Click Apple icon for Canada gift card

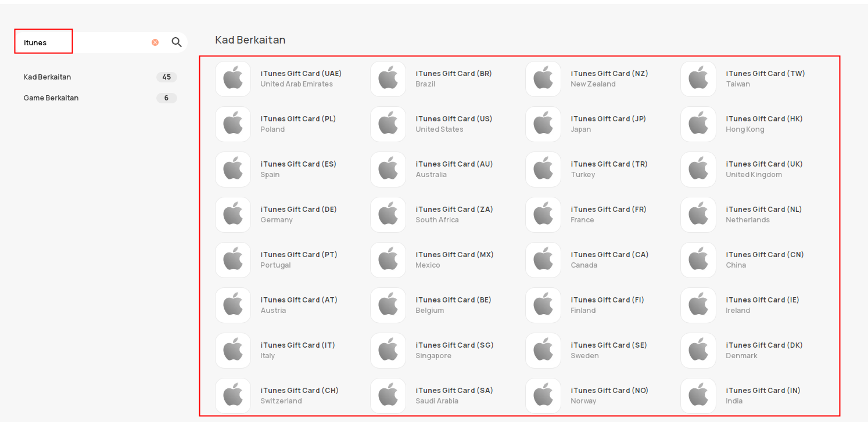543,260
